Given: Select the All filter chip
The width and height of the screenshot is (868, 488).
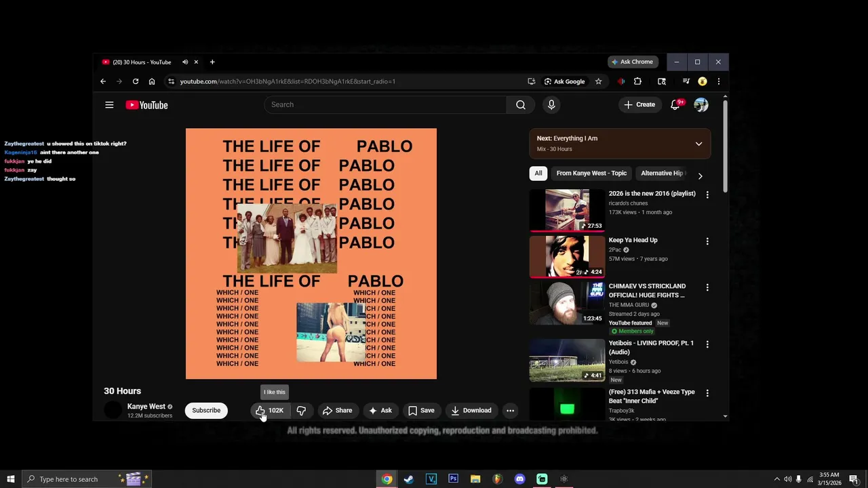Looking at the screenshot, I should 538,173.
